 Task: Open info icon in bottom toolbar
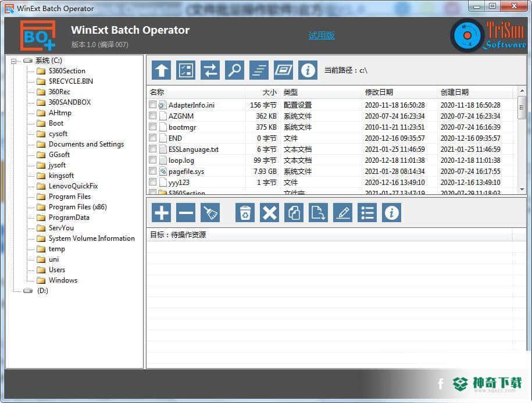pyautogui.click(x=391, y=213)
